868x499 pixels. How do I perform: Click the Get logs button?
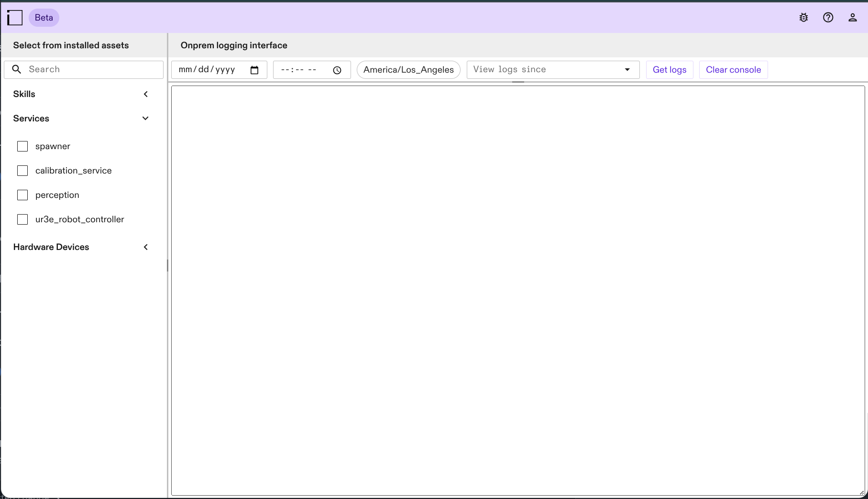(669, 69)
